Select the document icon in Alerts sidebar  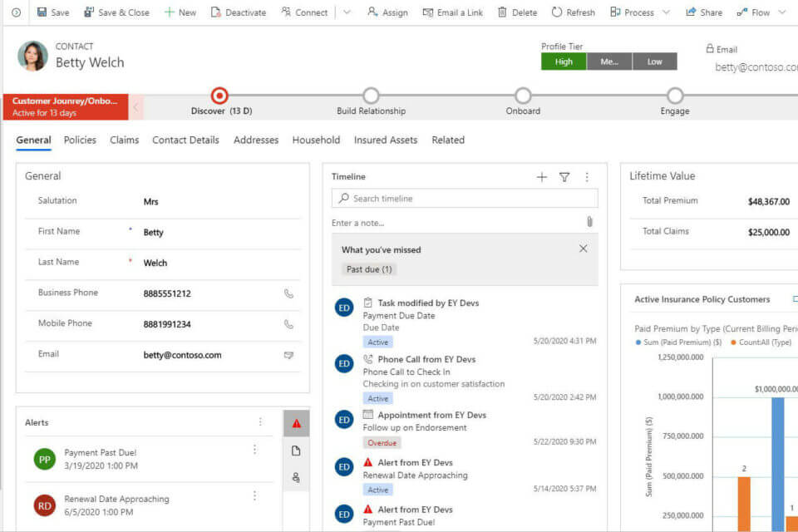click(296, 451)
